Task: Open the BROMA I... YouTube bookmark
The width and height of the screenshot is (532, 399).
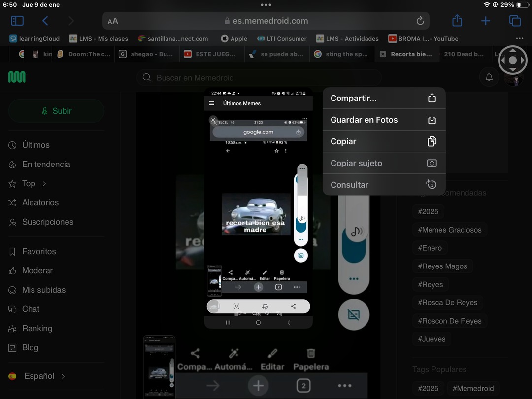Action: pyautogui.click(x=424, y=39)
